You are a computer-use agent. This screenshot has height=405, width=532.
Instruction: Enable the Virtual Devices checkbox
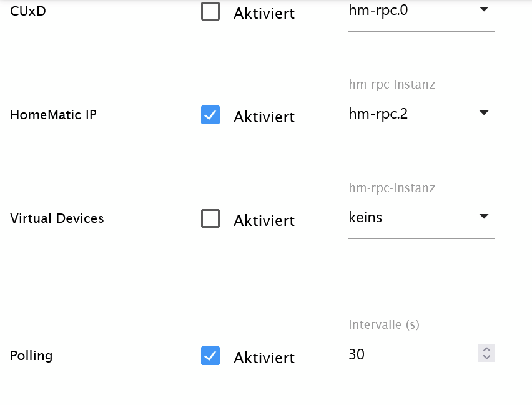pos(210,218)
